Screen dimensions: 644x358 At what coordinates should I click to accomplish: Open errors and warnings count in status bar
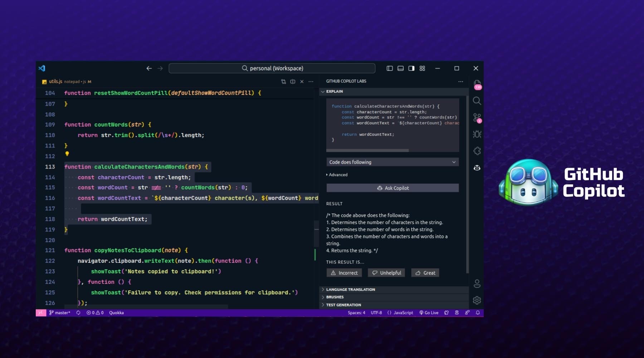(95, 313)
